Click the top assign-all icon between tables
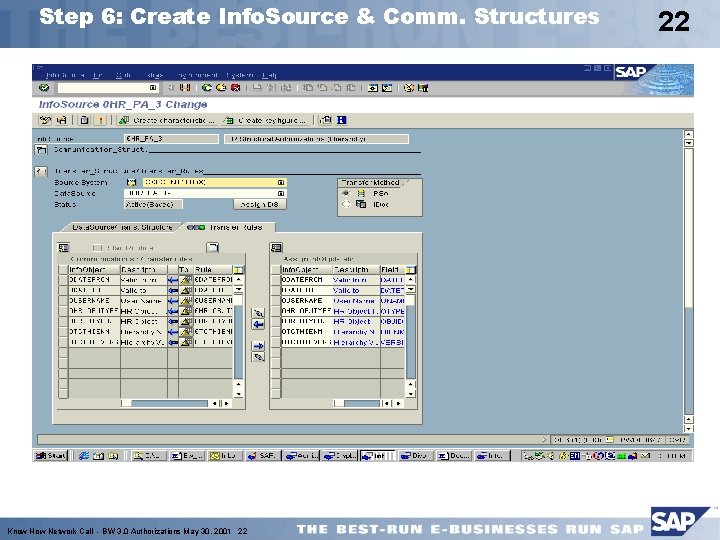The width and height of the screenshot is (720, 540). point(259,314)
